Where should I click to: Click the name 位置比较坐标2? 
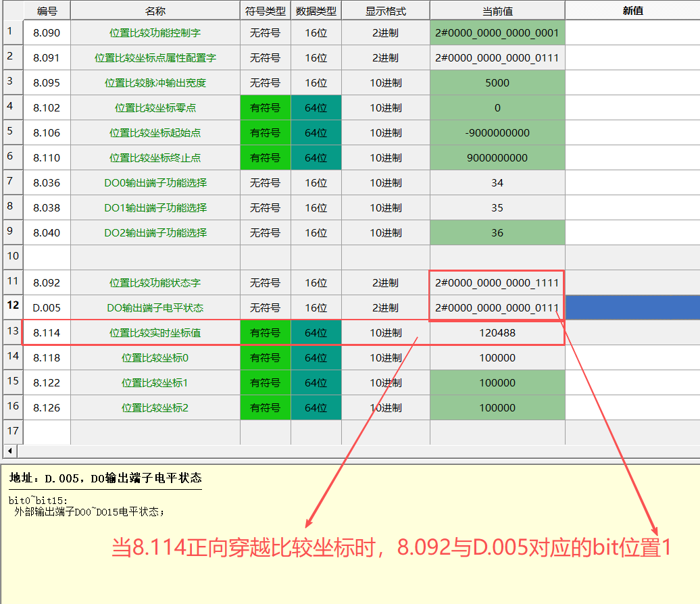(x=155, y=407)
